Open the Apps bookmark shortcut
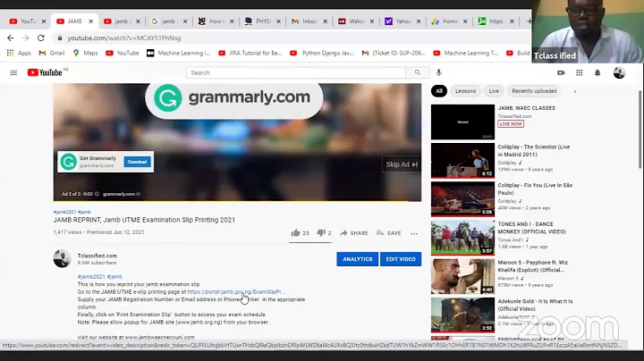The width and height of the screenshot is (644, 361). pyautogui.click(x=19, y=53)
